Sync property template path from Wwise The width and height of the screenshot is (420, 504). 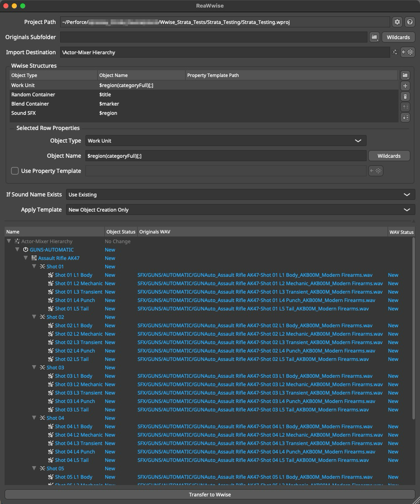[x=375, y=171]
